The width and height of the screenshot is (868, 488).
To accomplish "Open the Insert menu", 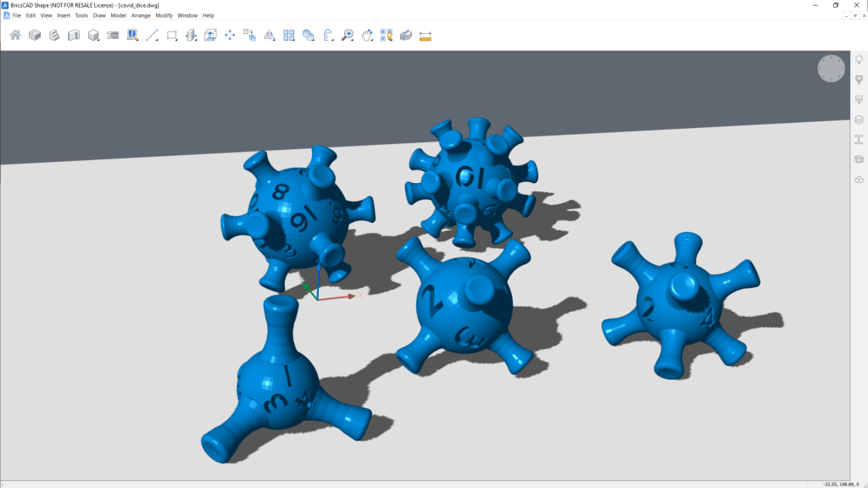I will (63, 15).
